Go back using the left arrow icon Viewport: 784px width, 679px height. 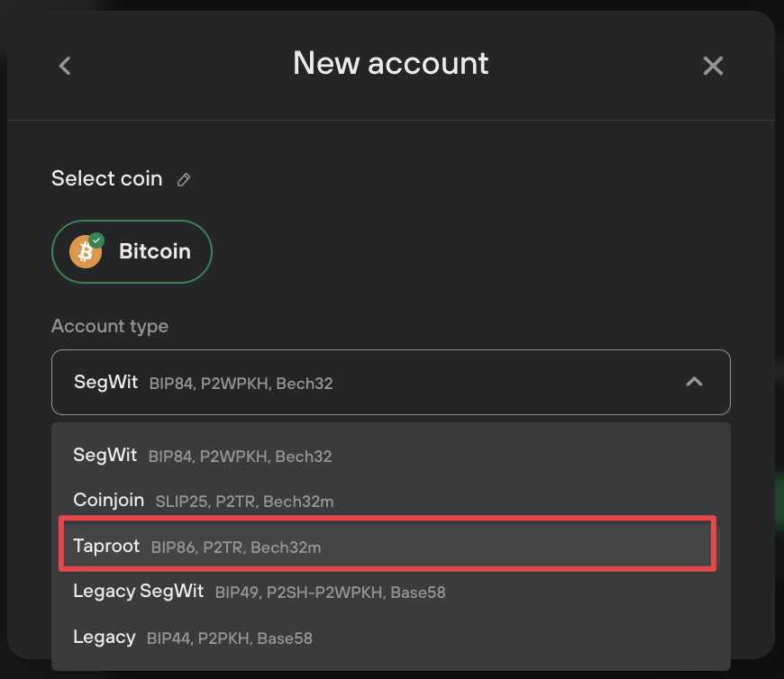pyautogui.click(x=65, y=66)
